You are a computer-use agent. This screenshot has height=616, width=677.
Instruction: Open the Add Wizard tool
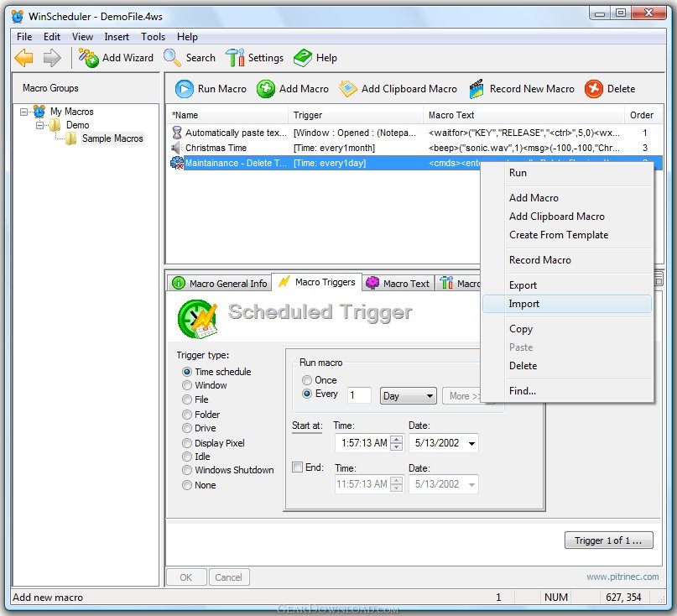tap(116, 57)
